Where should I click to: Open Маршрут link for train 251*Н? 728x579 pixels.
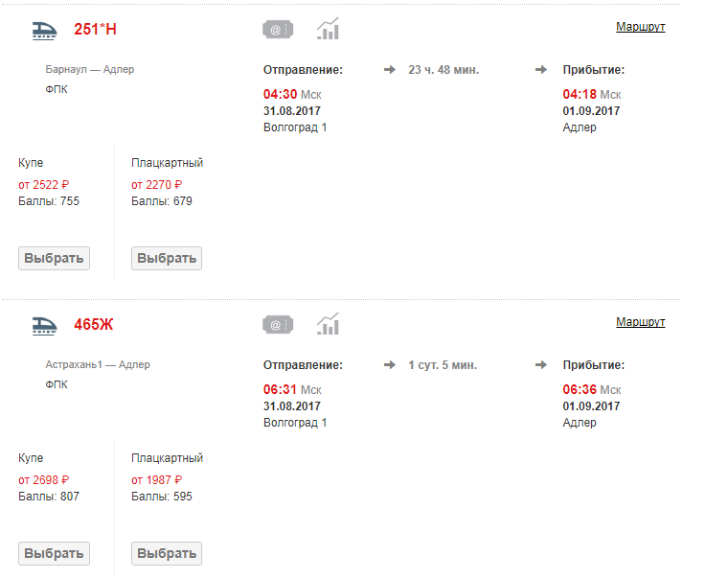coord(640,27)
